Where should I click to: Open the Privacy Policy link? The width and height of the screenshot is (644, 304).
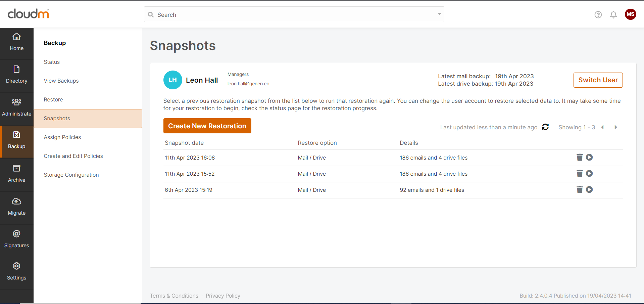pos(223,296)
